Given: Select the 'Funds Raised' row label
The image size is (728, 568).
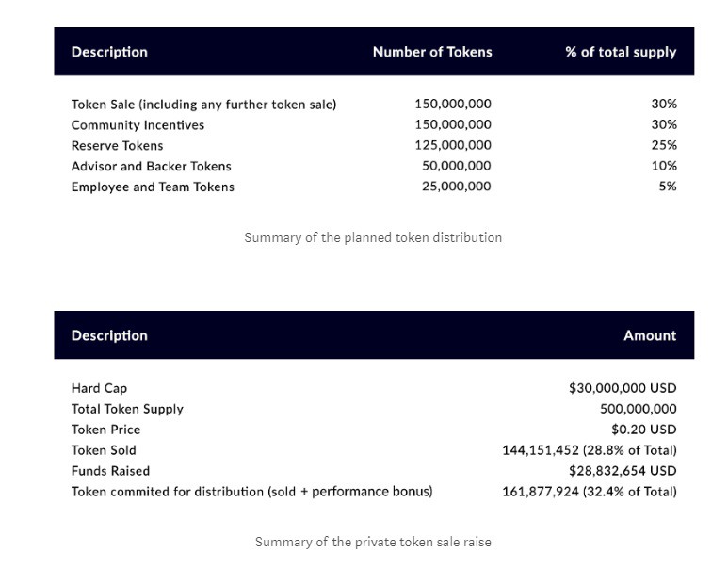Looking at the screenshot, I should [x=110, y=471].
